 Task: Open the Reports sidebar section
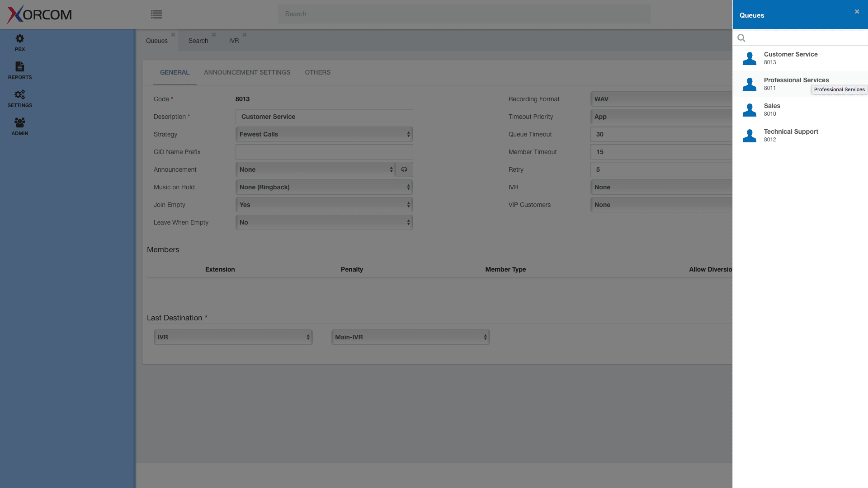point(20,71)
